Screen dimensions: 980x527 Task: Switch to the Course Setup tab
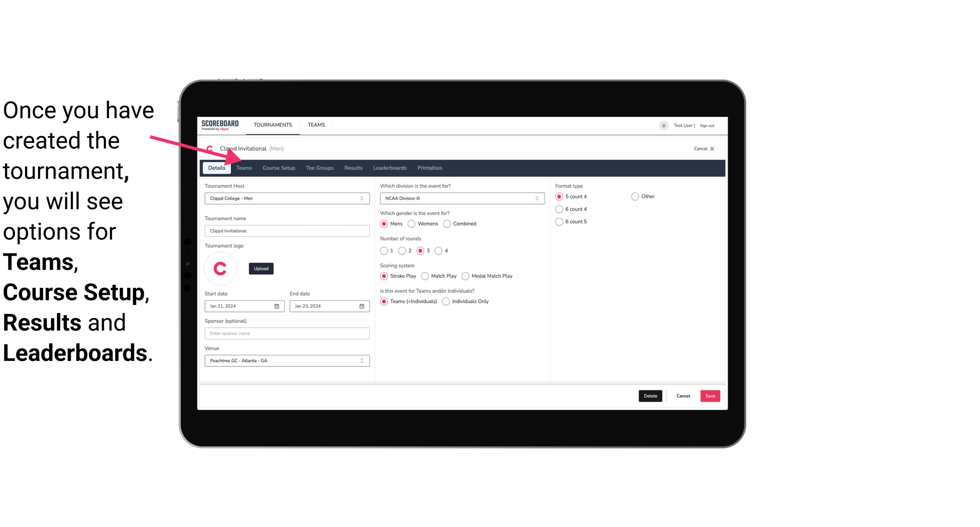click(278, 167)
